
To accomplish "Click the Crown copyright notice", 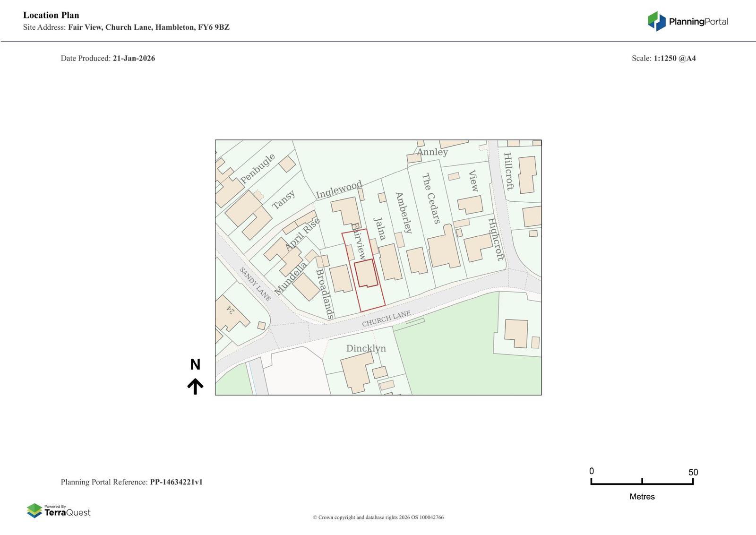I will 378,518.
